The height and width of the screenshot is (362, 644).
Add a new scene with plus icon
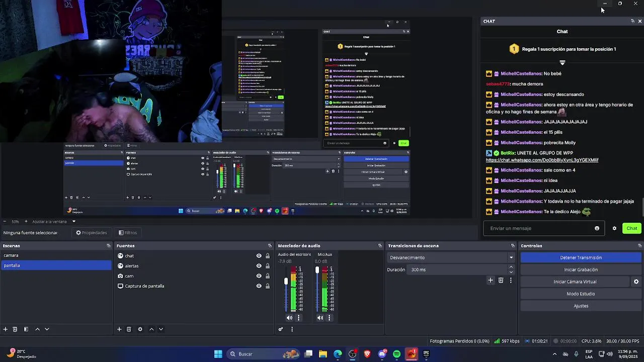coord(5,329)
